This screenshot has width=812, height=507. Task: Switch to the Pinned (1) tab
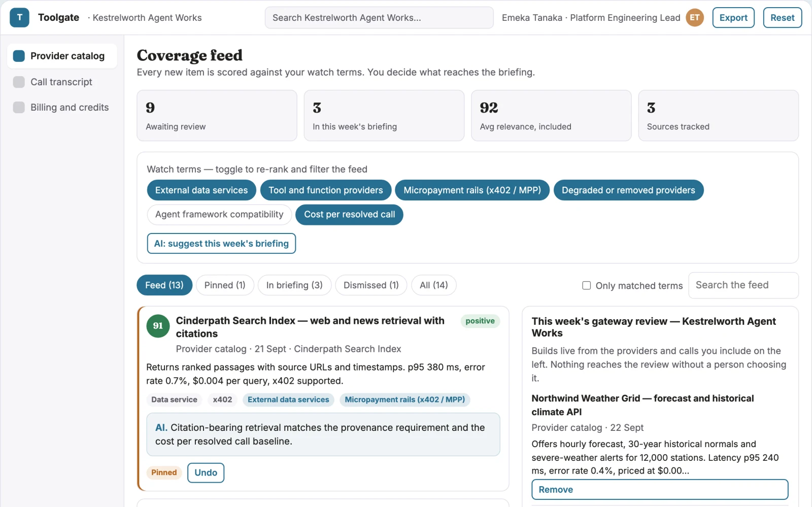(x=225, y=285)
